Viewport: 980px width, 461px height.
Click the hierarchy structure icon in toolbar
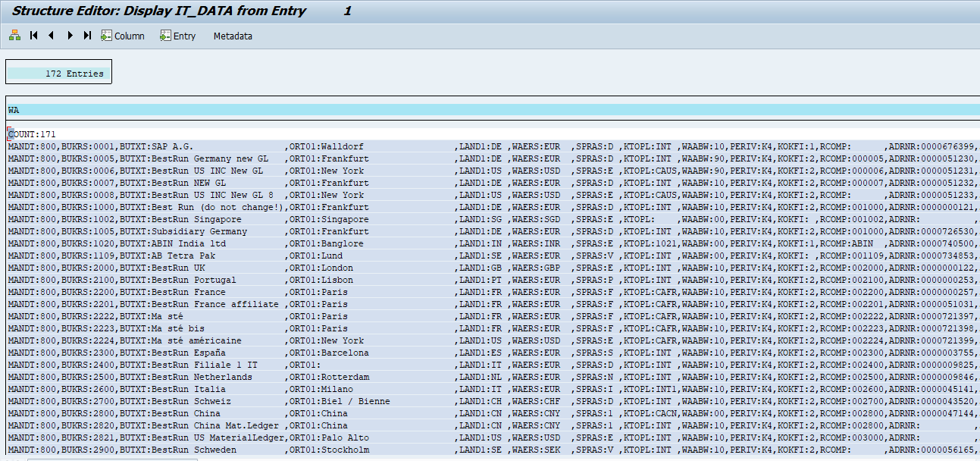click(14, 36)
